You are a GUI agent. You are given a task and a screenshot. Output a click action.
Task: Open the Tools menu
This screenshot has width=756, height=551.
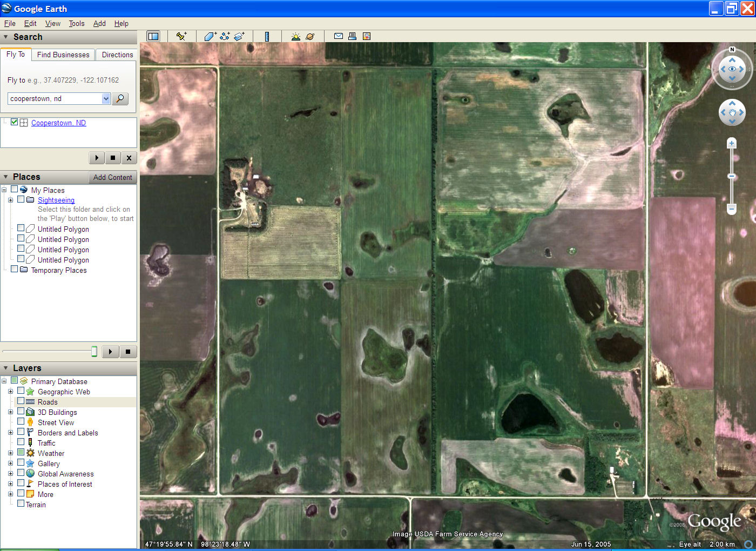pyautogui.click(x=77, y=24)
